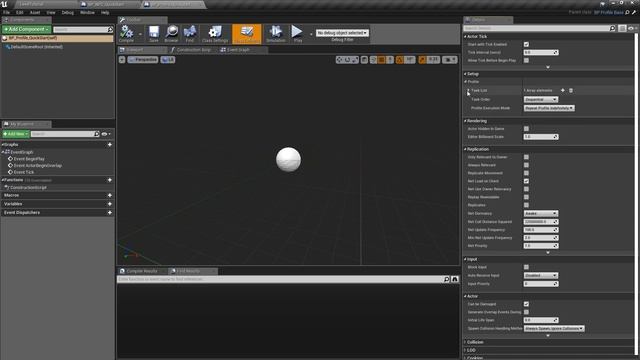640x360 pixels.
Task: Toggle Allow Tick Before Begin Play checkbox
Action: point(526,60)
